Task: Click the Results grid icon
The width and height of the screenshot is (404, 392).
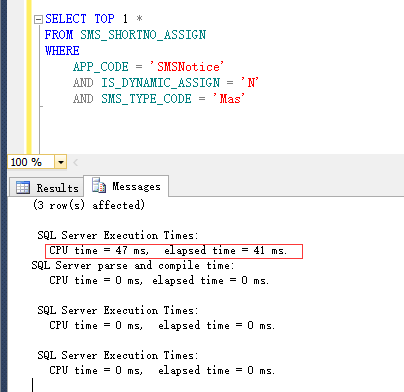Action: click(23, 188)
